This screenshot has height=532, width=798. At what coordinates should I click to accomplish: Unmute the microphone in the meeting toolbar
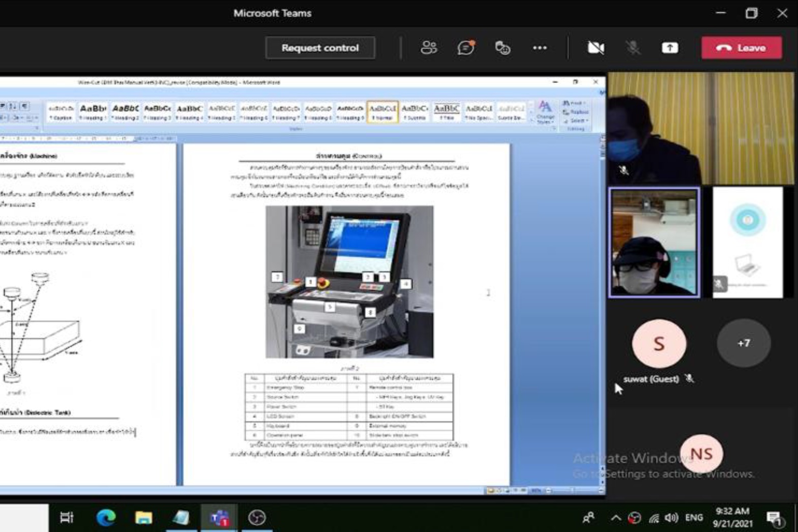[x=633, y=48]
